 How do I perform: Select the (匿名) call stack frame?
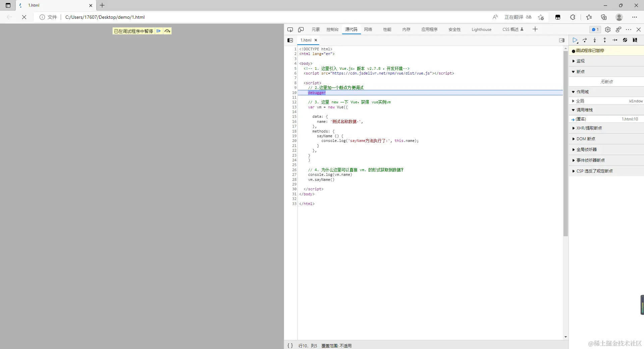click(606, 119)
